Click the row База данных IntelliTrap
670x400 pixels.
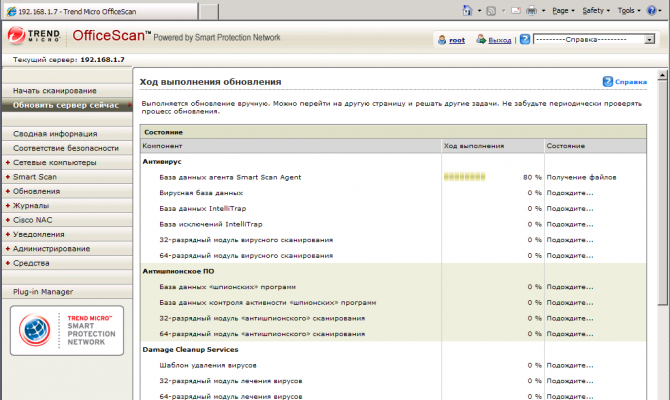click(x=393, y=209)
